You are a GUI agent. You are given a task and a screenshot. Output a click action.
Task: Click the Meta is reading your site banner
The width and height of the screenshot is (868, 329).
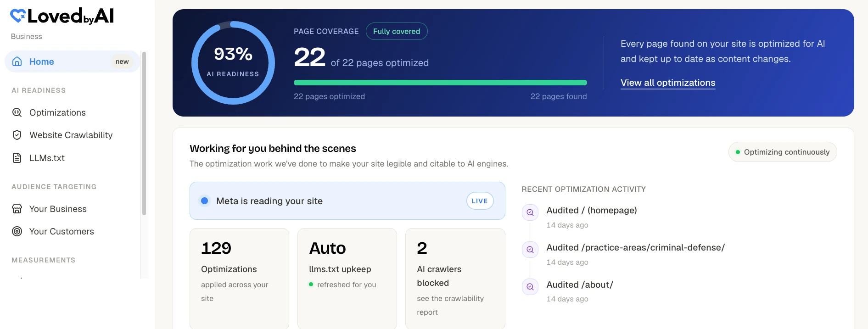click(347, 201)
